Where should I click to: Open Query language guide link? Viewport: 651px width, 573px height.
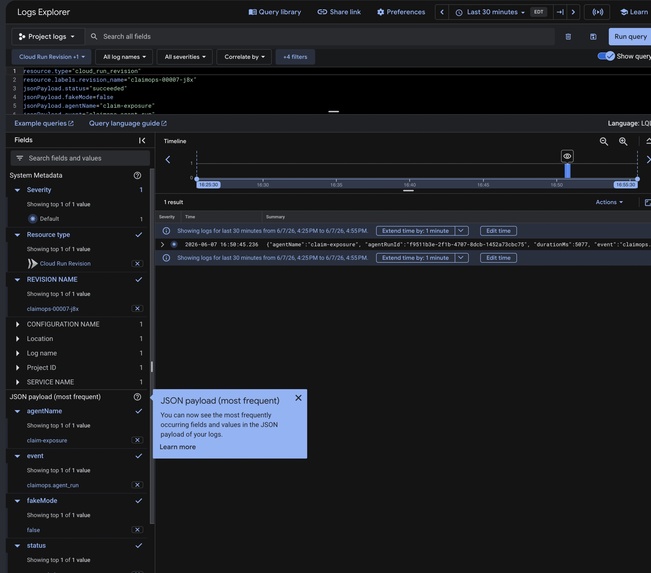tap(128, 123)
